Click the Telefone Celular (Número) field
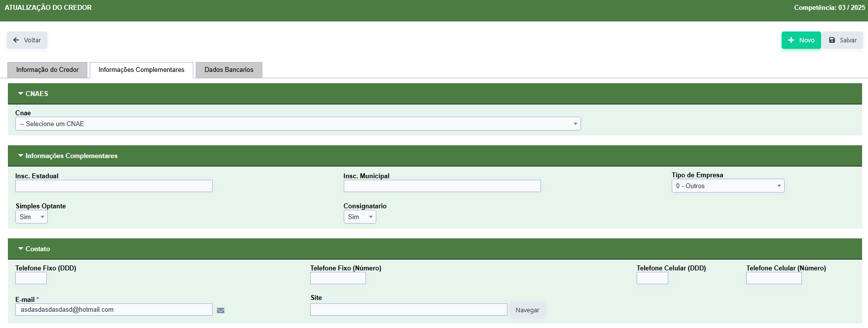 774,278
